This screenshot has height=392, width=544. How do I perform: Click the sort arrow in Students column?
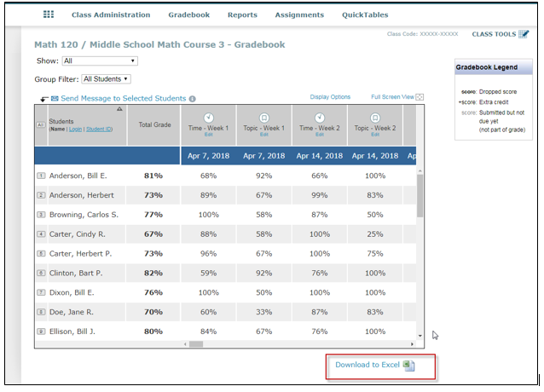coord(119,109)
